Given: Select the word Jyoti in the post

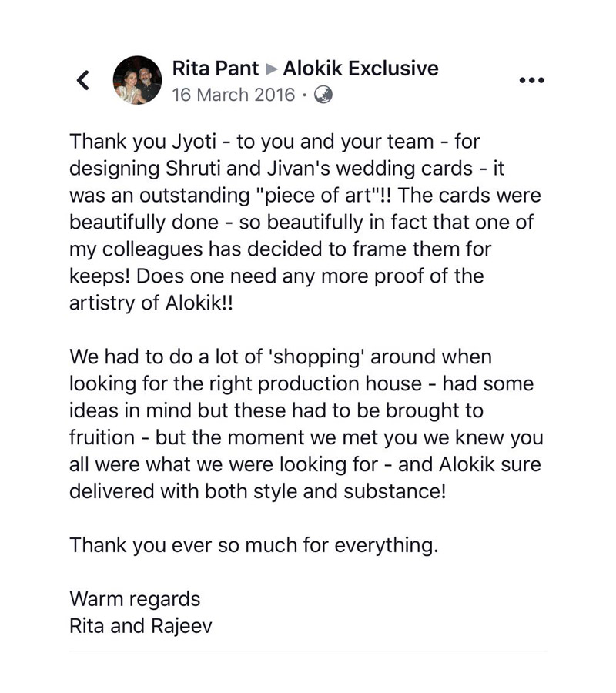Looking at the screenshot, I should point(194,142).
